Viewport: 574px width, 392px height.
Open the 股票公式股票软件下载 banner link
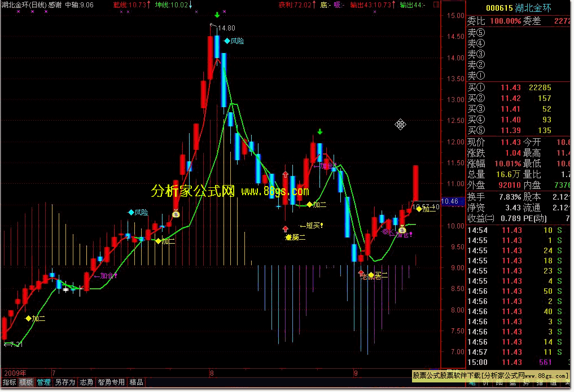[490, 376]
